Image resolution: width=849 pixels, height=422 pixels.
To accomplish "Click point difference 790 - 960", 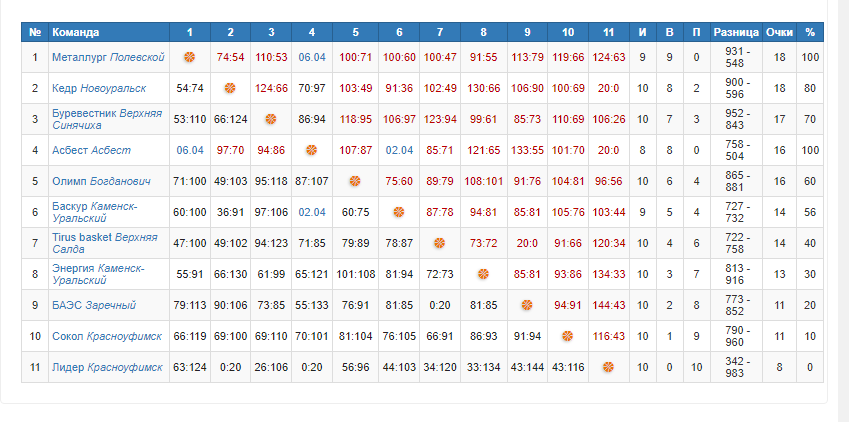I will tap(736, 336).
